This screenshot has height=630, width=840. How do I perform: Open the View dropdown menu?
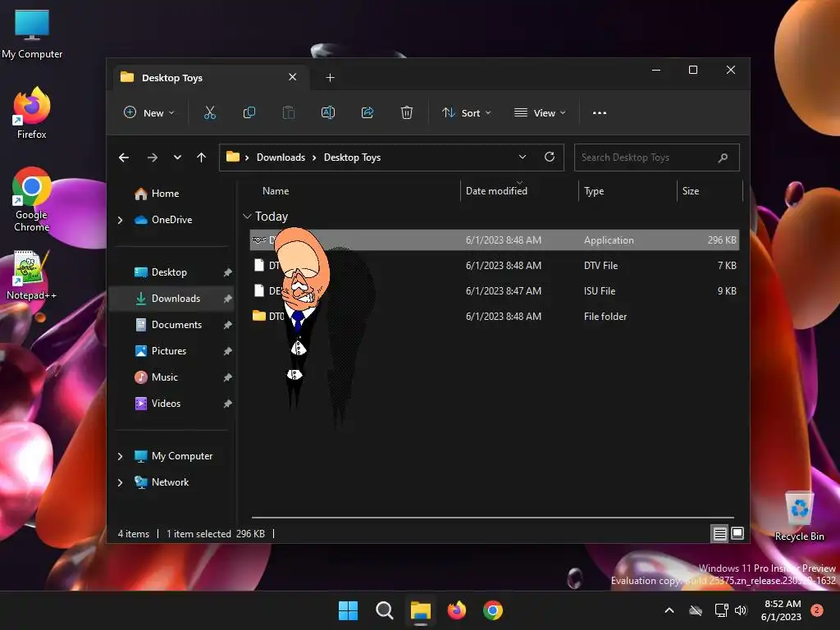click(540, 113)
